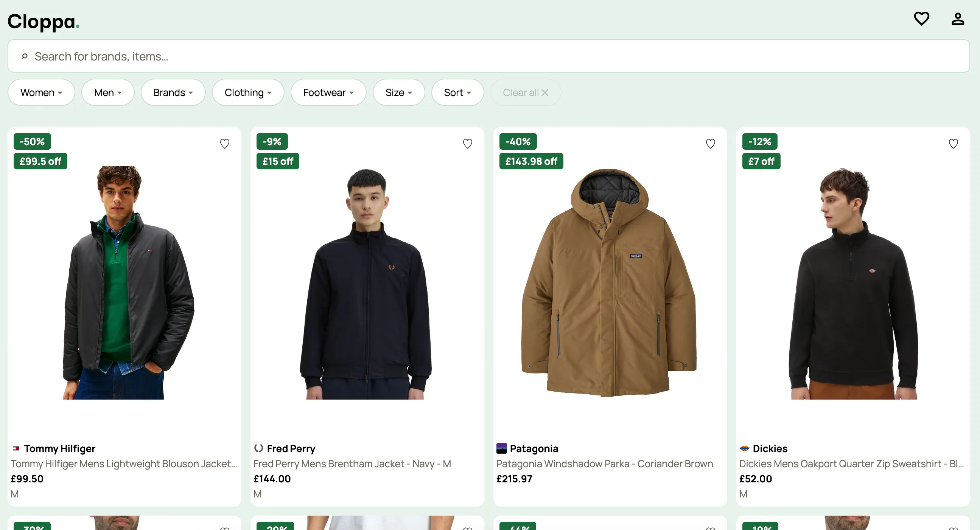Click the -12% discount badge
The height and width of the screenshot is (530, 980).
(x=760, y=141)
